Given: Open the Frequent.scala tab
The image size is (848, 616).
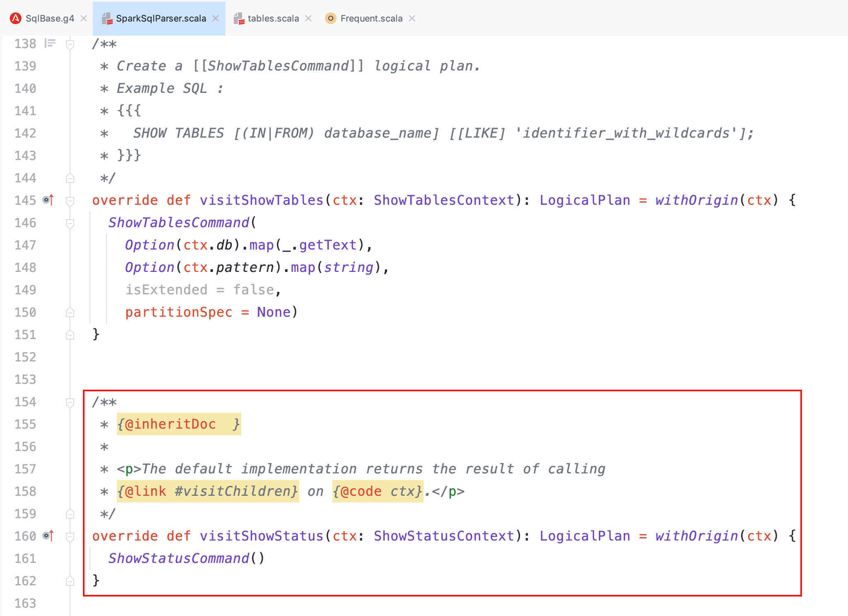Looking at the screenshot, I should (371, 18).
